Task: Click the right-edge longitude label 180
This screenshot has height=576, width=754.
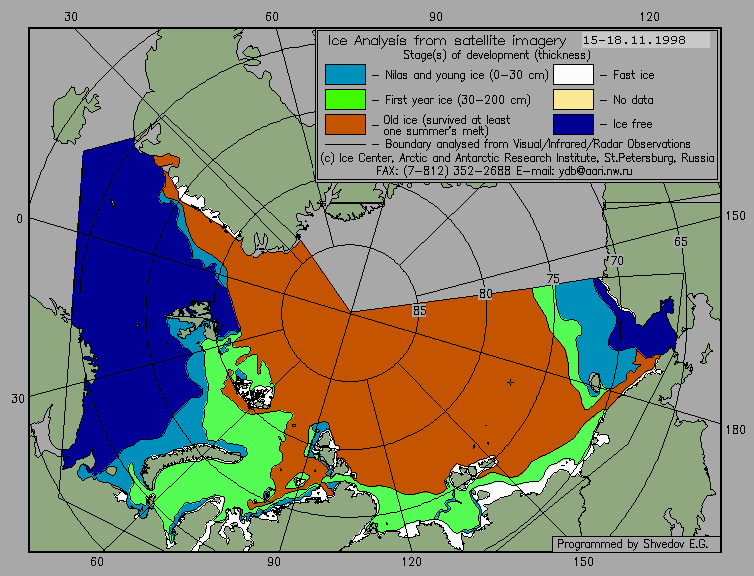Action: tap(735, 429)
